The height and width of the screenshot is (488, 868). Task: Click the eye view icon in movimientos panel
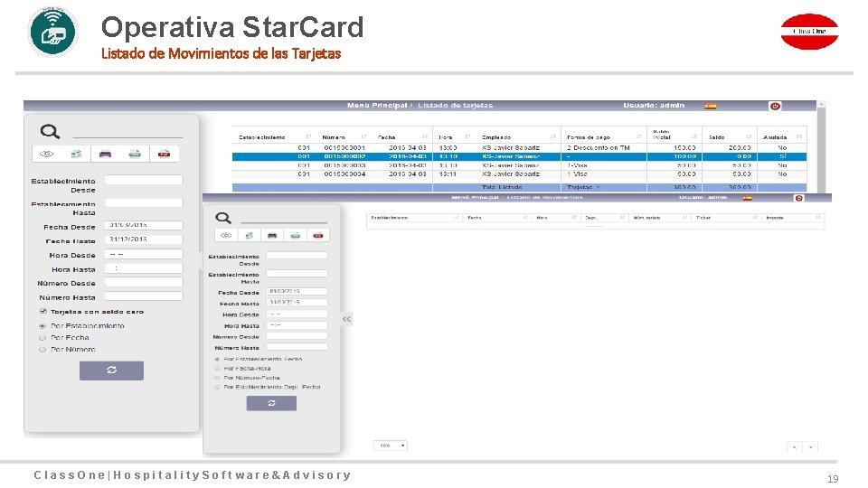[226, 235]
